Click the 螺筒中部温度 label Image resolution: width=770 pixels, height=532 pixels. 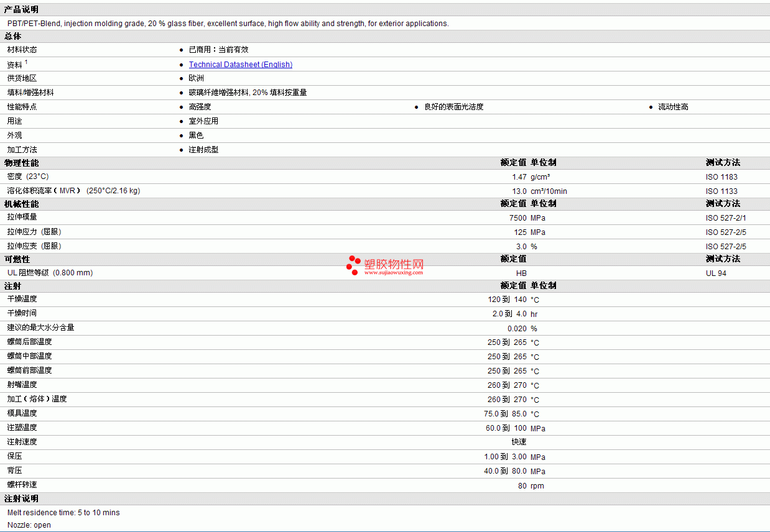[30, 356]
